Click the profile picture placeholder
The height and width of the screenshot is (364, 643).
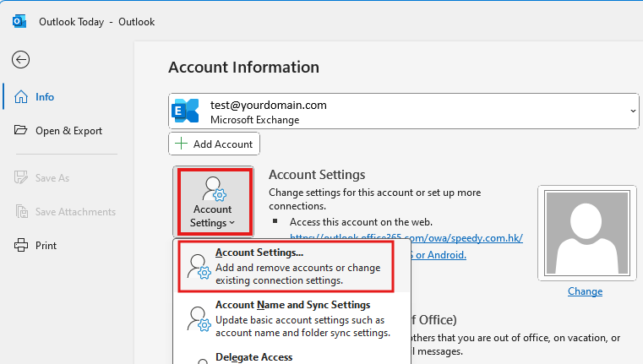point(585,232)
